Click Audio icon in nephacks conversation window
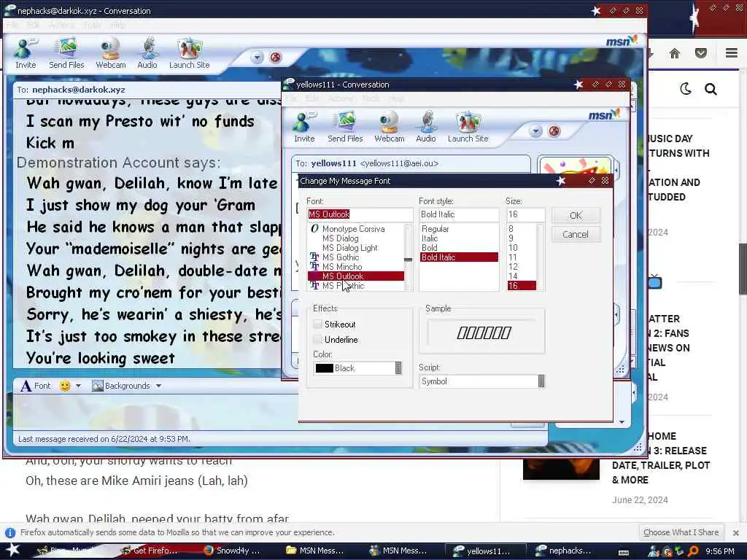Viewport: 747px width, 560px height. [x=147, y=52]
